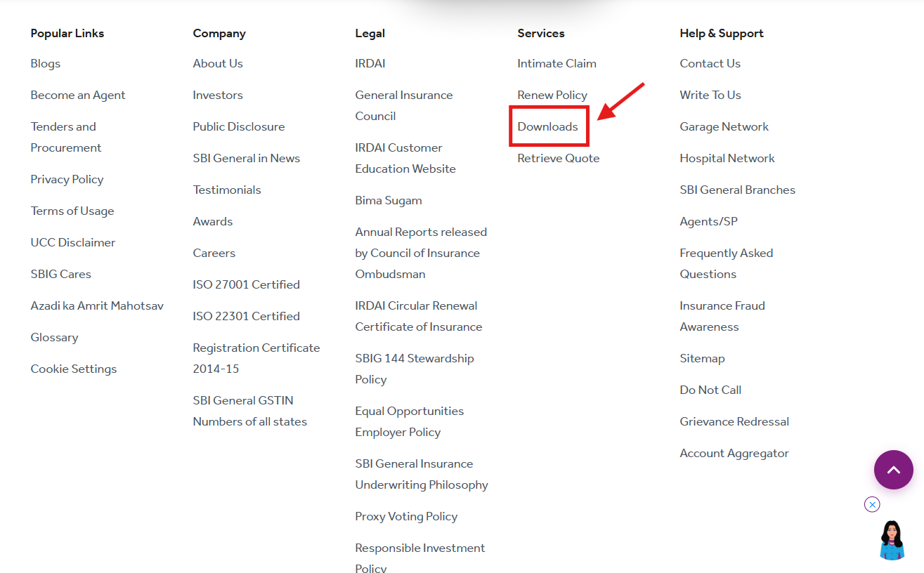This screenshot has height=573, width=924.
Task: Open the Blogs link
Action: click(x=46, y=63)
